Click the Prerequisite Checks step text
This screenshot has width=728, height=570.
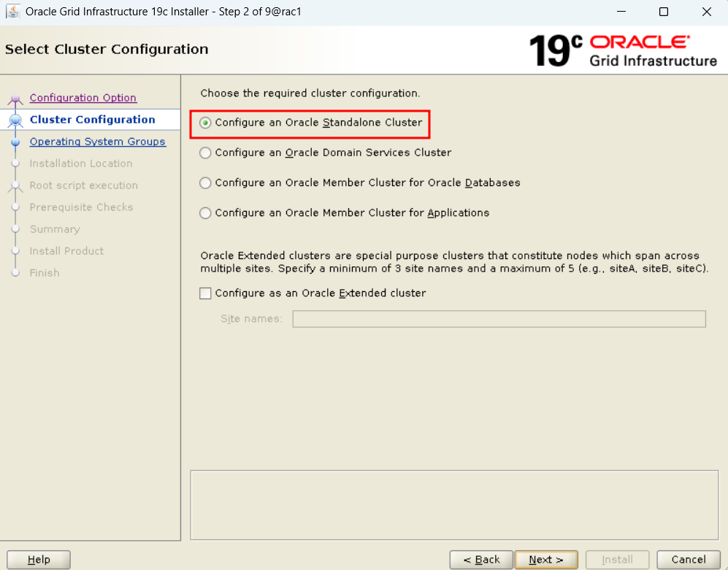click(81, 207)
